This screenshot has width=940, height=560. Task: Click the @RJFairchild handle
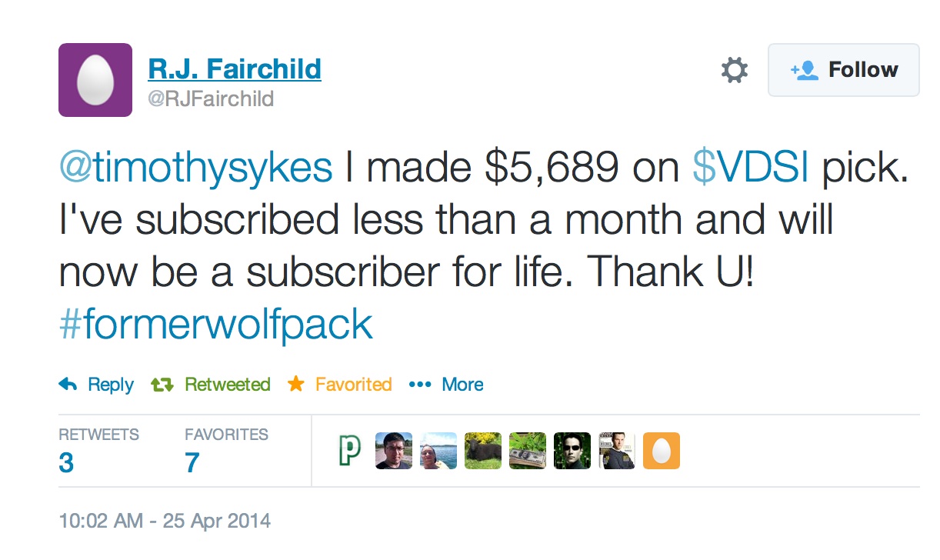coord(211,99)
